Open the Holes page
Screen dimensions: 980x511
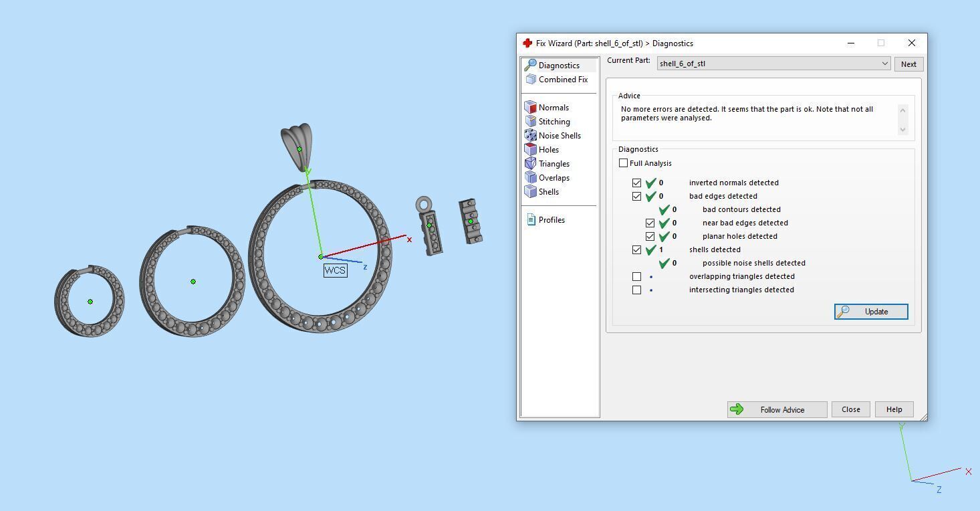pyautogui.click(x=549, y=150)
